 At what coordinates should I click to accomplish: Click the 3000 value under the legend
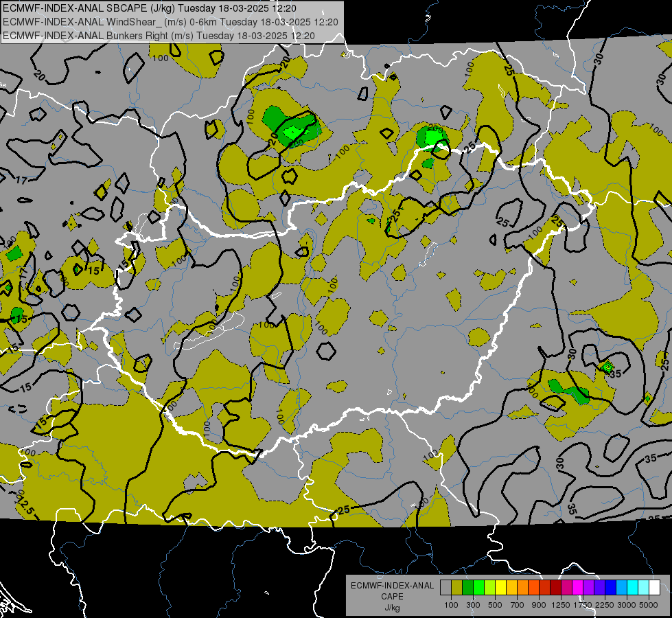click(627, 605)
